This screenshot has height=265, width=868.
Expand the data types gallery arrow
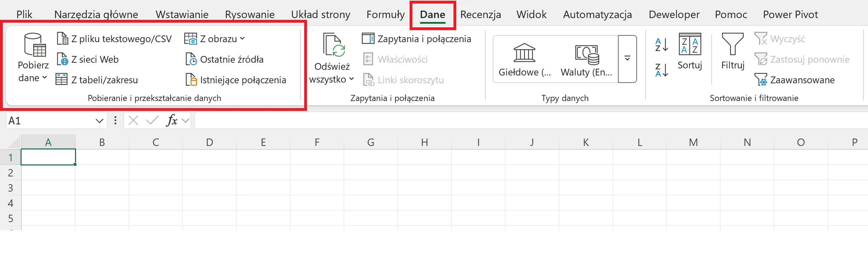[x=627, y=58]
